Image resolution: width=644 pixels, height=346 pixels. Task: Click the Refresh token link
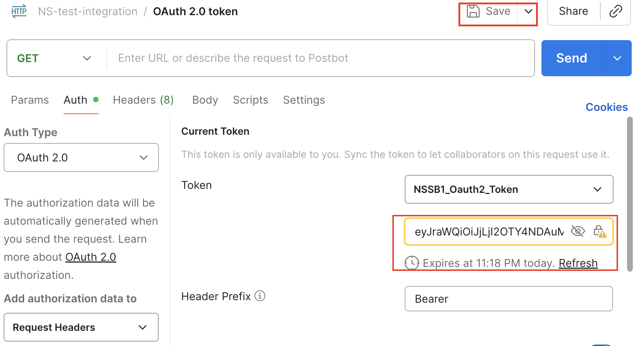(x=578, y=263)
